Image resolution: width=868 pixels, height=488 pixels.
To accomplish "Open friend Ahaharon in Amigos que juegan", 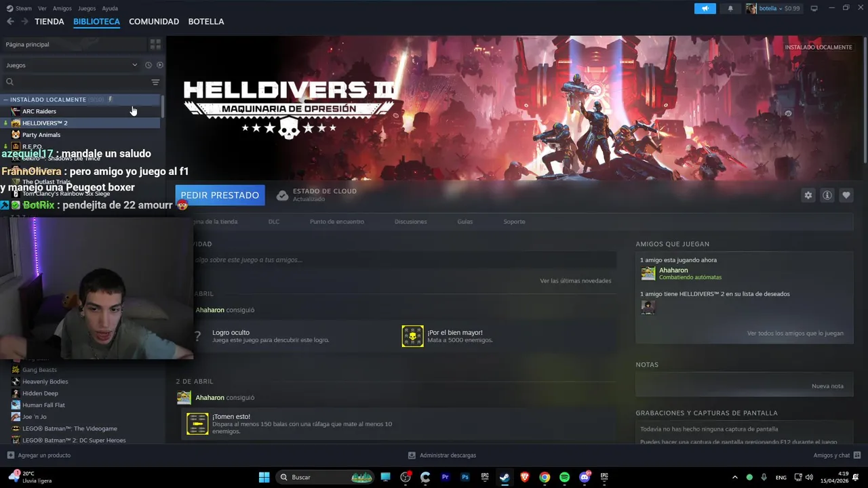I will [673, 270].
